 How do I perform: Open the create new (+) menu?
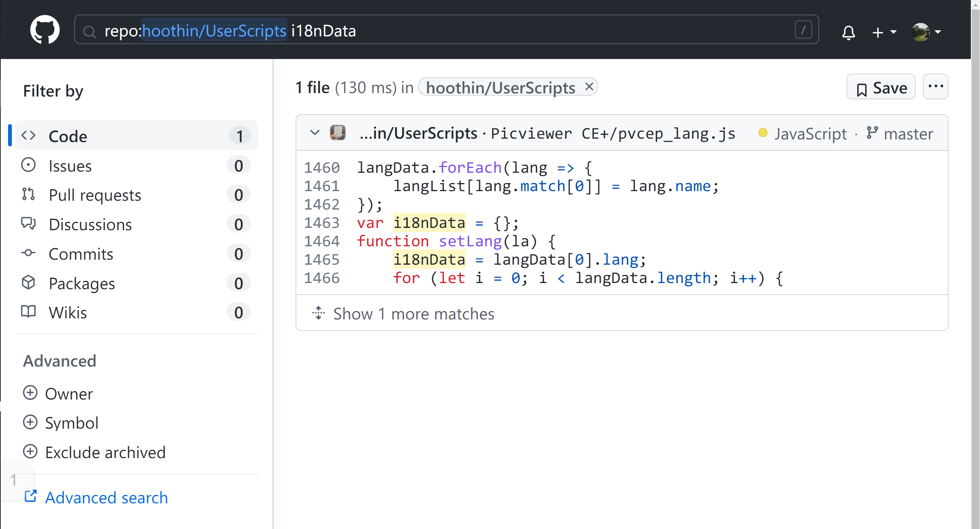click(x=879, y=32)
